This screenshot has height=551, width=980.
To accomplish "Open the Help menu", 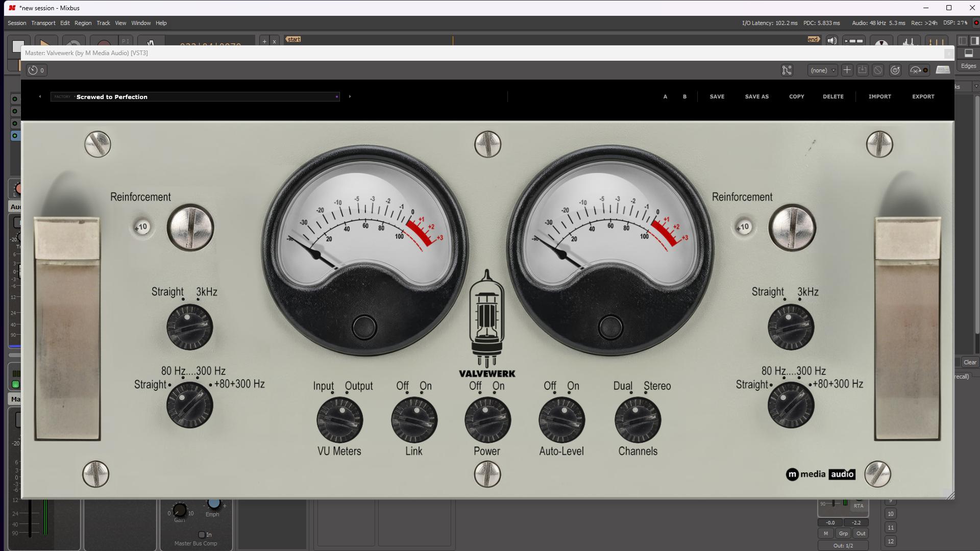I will pyautogui.click(x=161, y=23).
